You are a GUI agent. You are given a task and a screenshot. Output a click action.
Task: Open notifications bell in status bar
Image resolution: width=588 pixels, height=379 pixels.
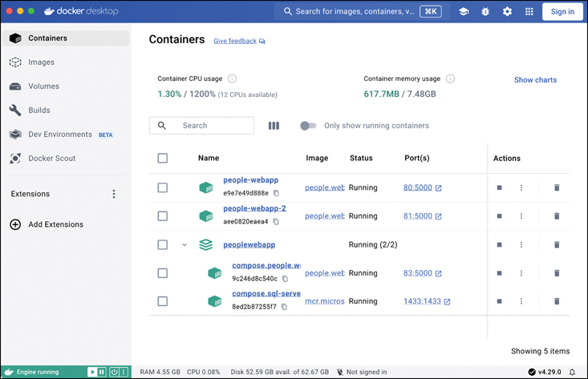click(572, 372)
